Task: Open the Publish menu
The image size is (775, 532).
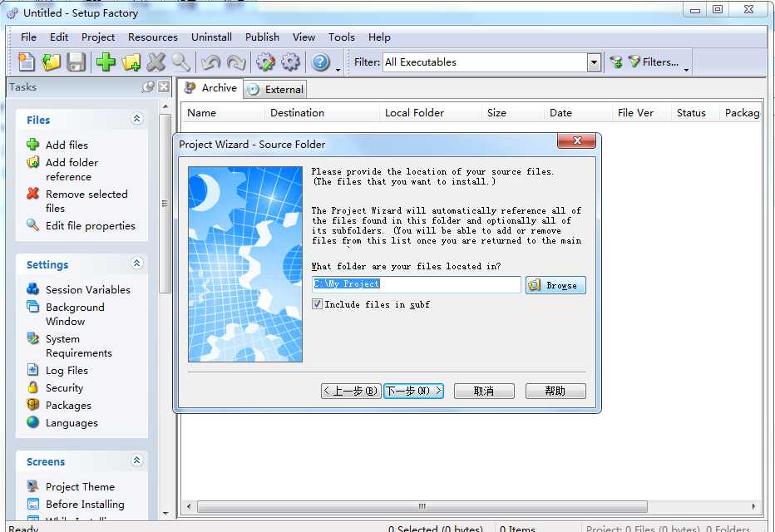Action: click(262, 37)
